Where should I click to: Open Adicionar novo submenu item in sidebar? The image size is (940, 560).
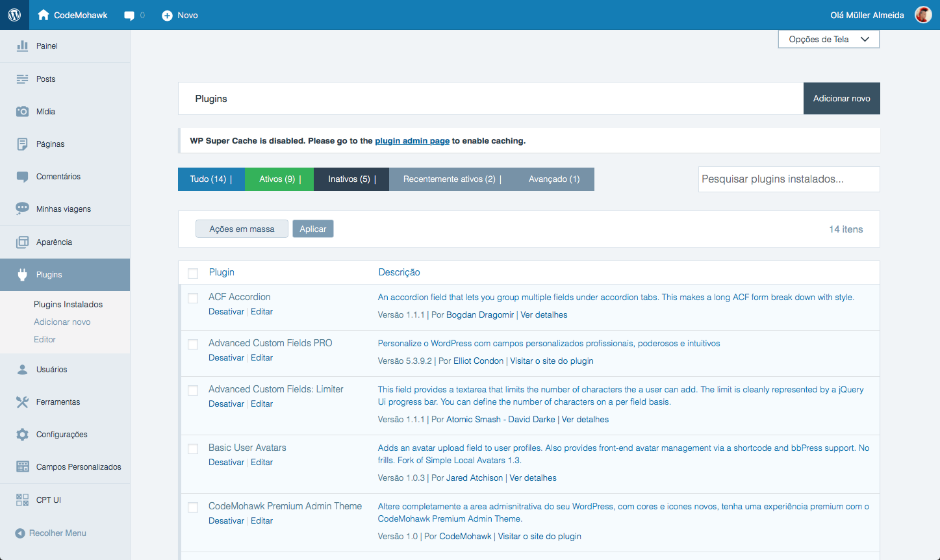click(x=62, y=322)
